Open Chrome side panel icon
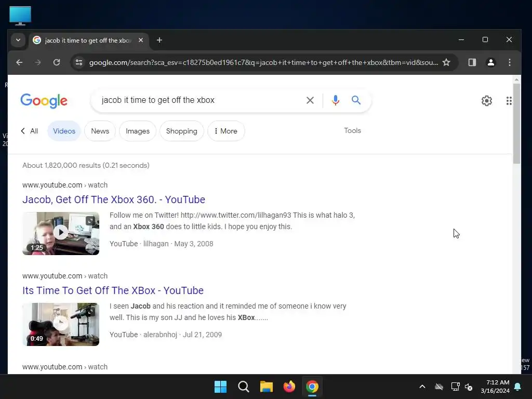Screen dimensions: 532x399 (472, 62)
